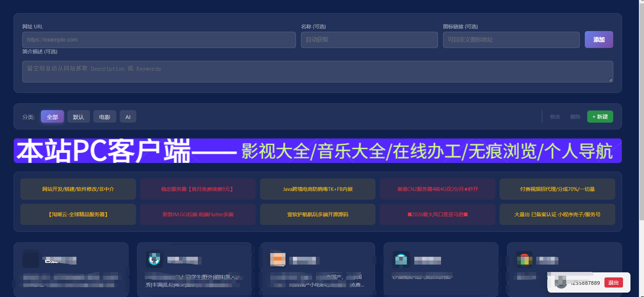Screen dimensions: 644x297
Task: Click the 退出 logout button
Action: (x=614, y=283)
